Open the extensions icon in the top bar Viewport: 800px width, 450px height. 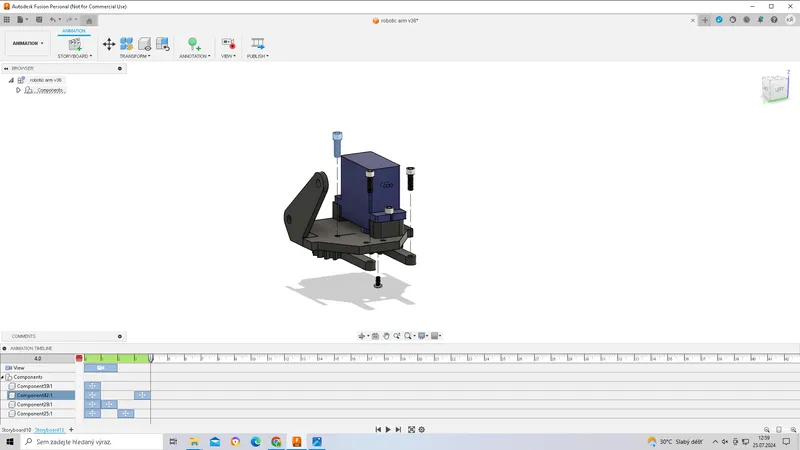pos(719,20)
